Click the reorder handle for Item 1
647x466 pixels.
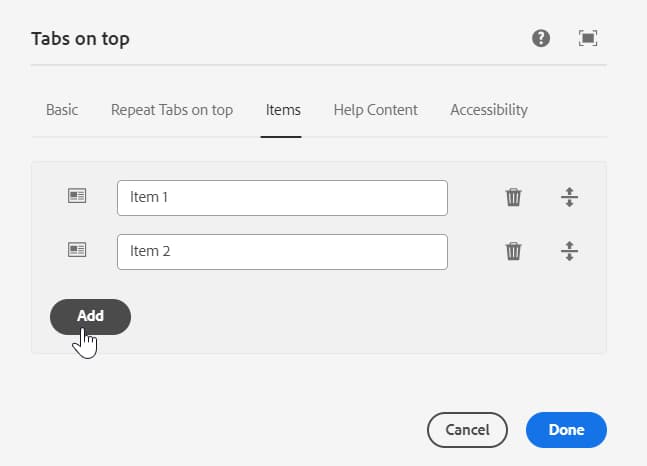[569, 197]
